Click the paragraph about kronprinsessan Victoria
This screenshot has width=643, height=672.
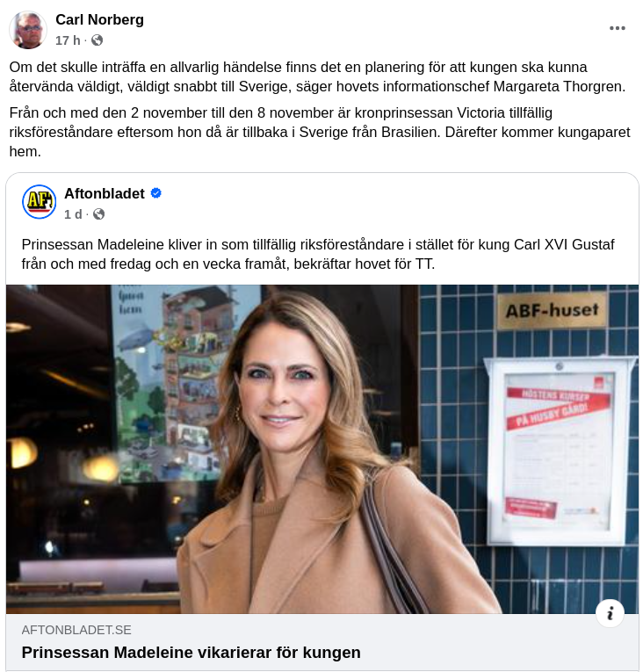[x=320, y=132]
